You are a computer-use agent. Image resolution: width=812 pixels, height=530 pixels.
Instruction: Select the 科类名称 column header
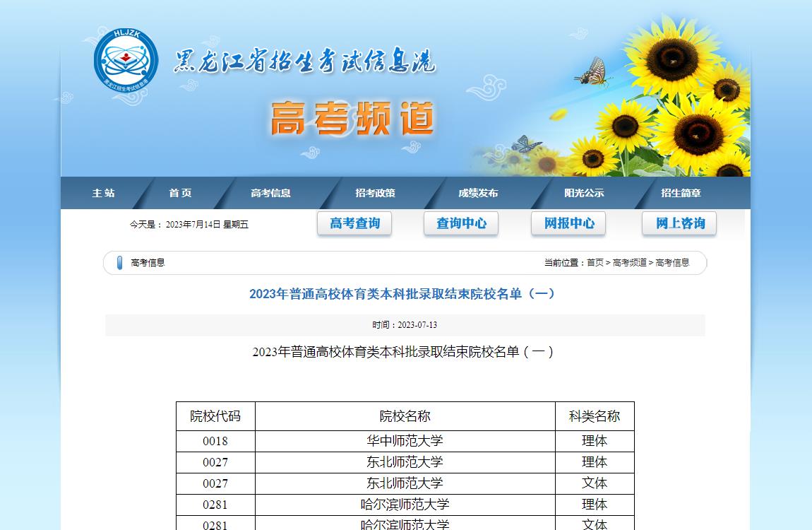coord(595,416)
